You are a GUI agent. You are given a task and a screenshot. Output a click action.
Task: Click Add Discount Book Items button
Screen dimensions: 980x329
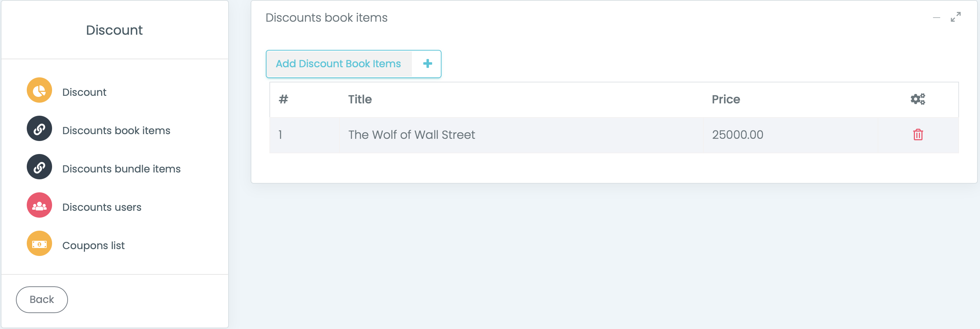pyautogui.click(x=338, y=64)
